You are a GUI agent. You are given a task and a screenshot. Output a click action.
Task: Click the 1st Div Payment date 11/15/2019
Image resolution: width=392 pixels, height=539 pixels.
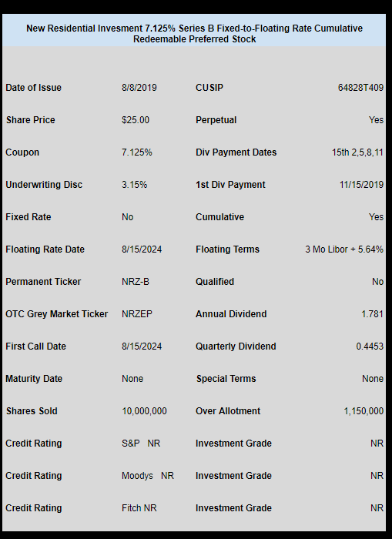[361, 185]
